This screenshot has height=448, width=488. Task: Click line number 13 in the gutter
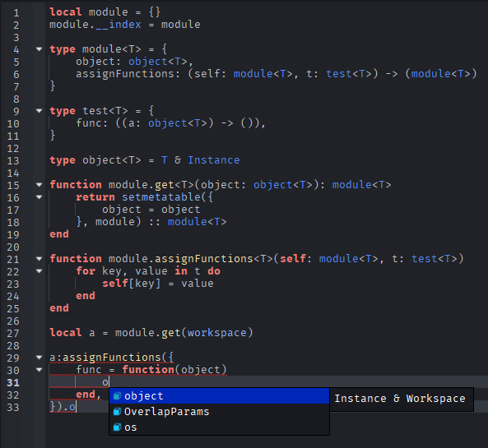[x=13, y=161]
